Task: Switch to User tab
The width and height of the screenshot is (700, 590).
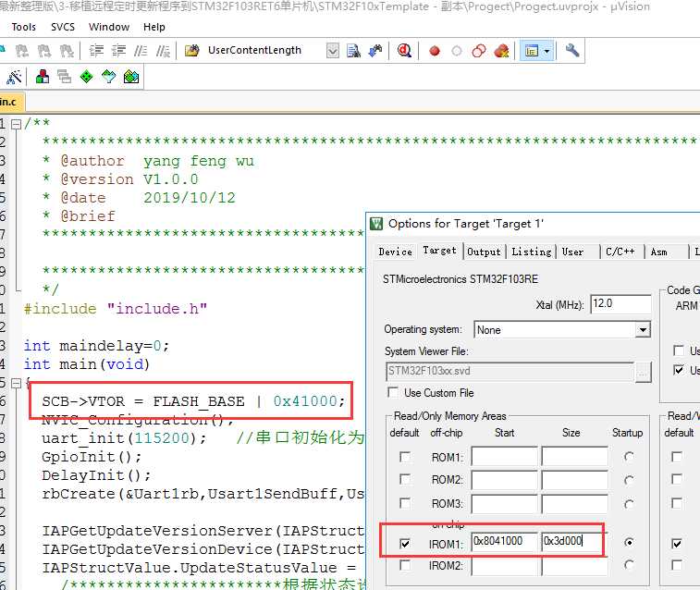Action: click(572, 252)
